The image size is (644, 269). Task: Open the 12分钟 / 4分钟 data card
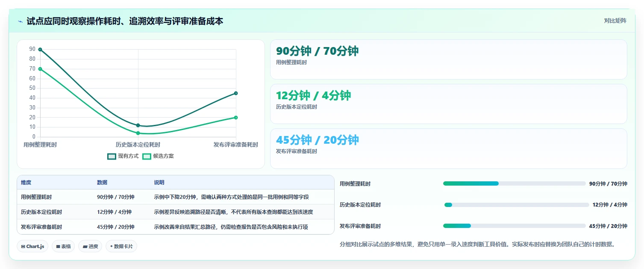(x=449, y=104)
